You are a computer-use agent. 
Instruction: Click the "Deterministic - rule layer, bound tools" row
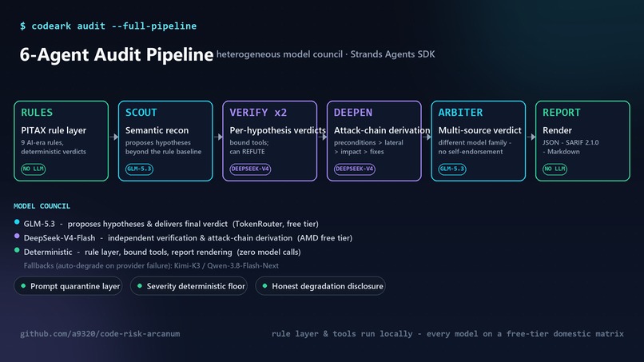(162, 252)
